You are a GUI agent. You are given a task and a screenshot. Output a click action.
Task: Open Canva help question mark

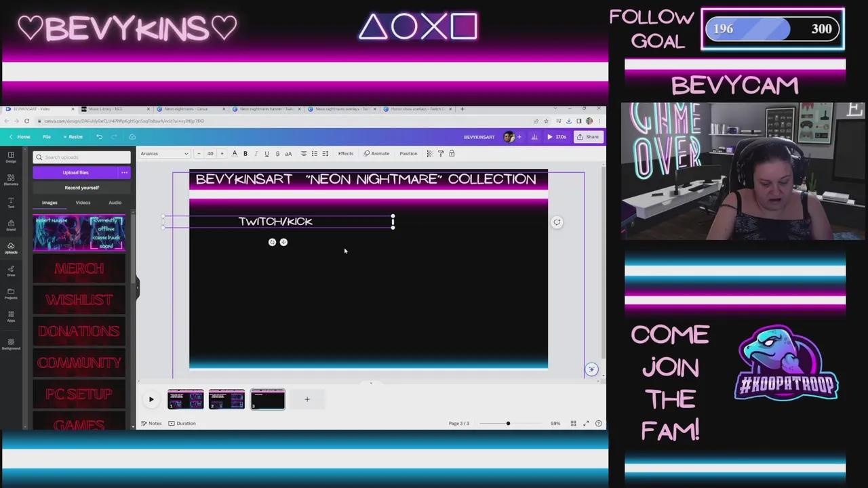point(598,424)
